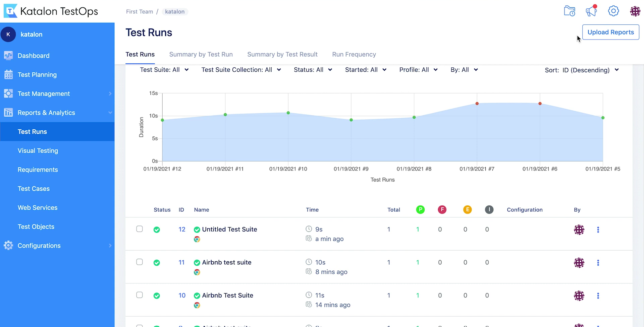This screenshot has width=644, height=327.
Task: Open more options for Airbnb test suite row 11
Action: [598, 263]
